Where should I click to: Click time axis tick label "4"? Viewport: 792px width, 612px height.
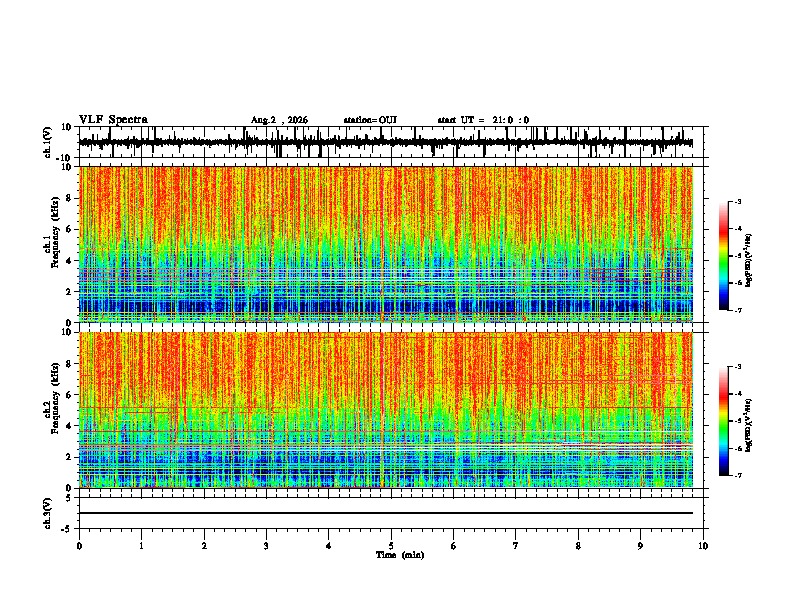329,546
